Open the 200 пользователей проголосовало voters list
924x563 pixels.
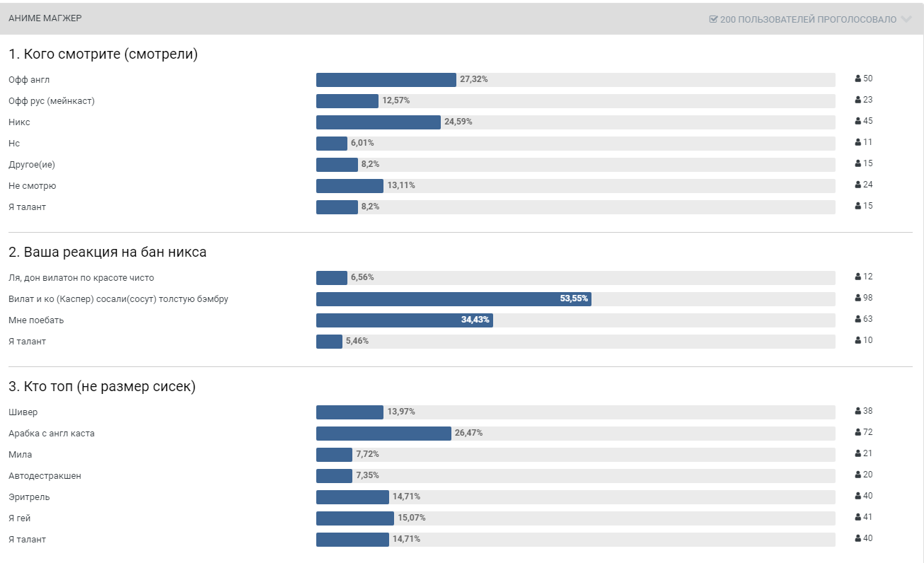pyautogui.click(x=808, y=19)
